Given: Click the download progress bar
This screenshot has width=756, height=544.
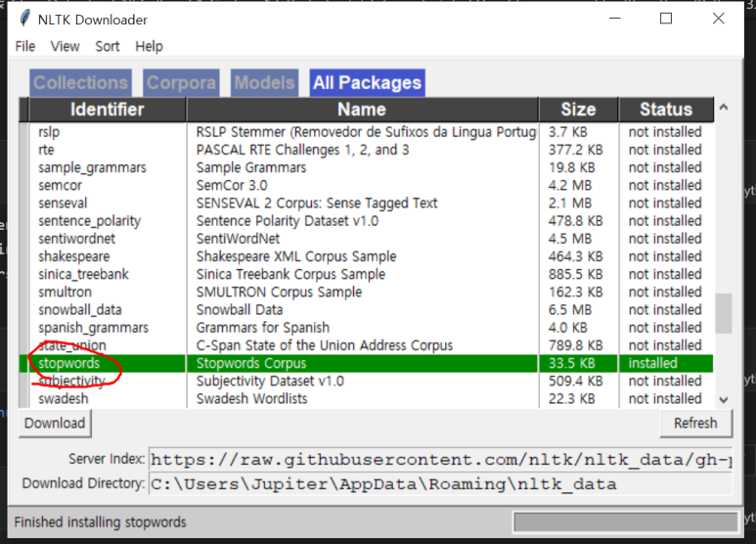Looking at the screenshot, I should (626, 521).
